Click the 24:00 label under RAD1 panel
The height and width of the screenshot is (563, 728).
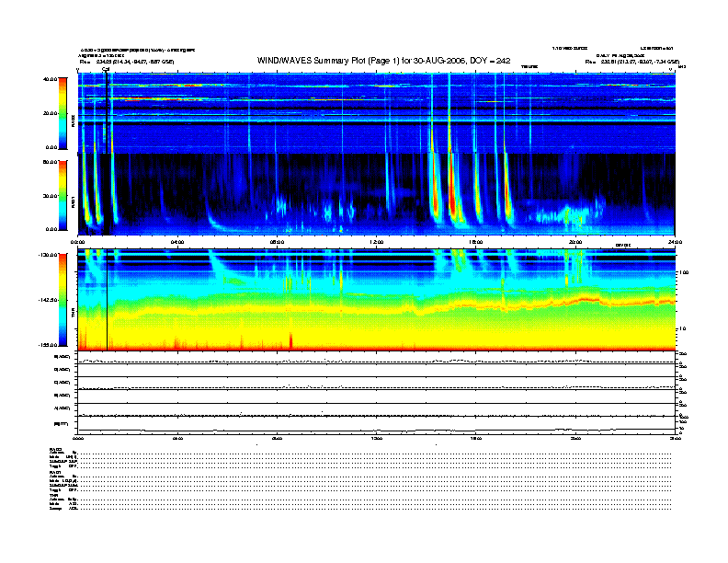click(x=675, y=242)
